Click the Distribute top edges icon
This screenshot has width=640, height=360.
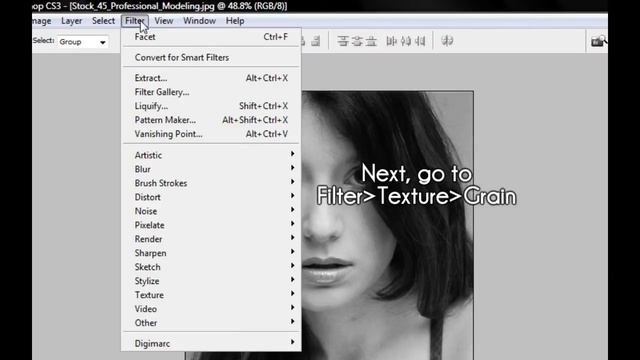point(343,41)
